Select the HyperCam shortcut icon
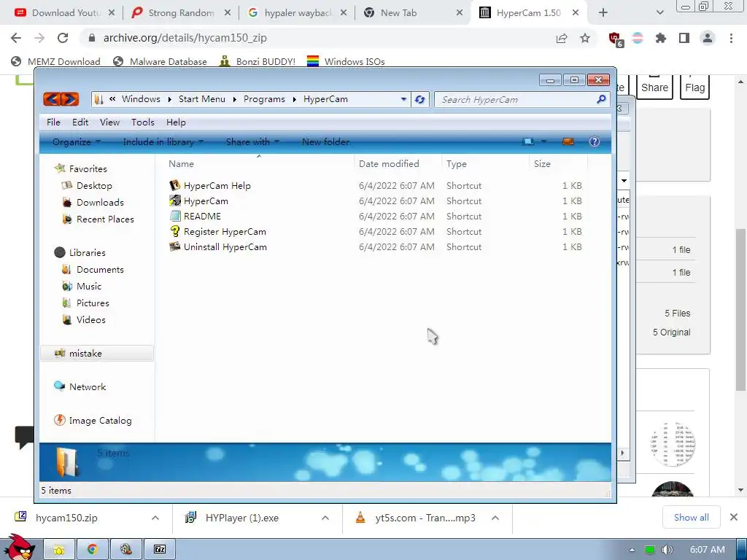 click(x=175, y=201)
